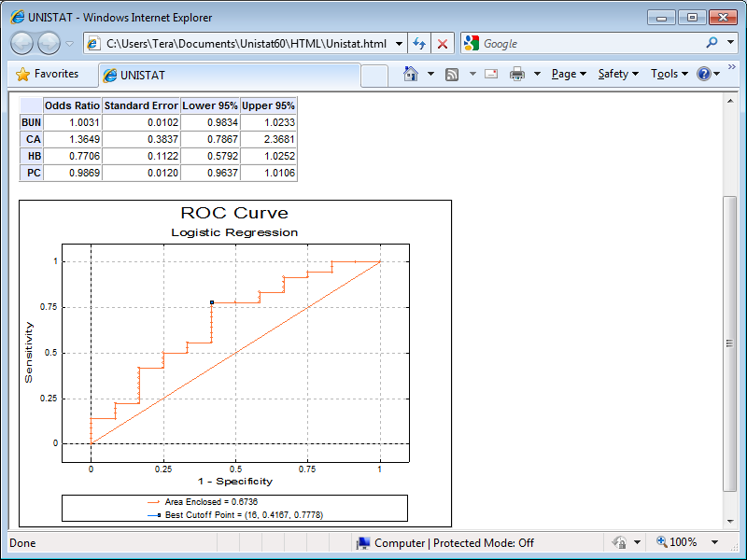747x560 pixels.
Task: Click the Forward navigation arrow
Action: point(49,44)
